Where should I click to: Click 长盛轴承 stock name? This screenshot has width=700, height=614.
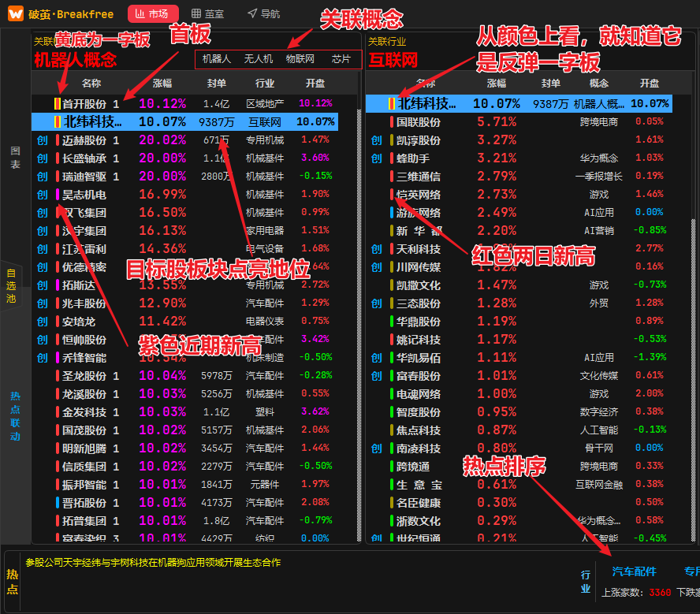coord(84,158)
